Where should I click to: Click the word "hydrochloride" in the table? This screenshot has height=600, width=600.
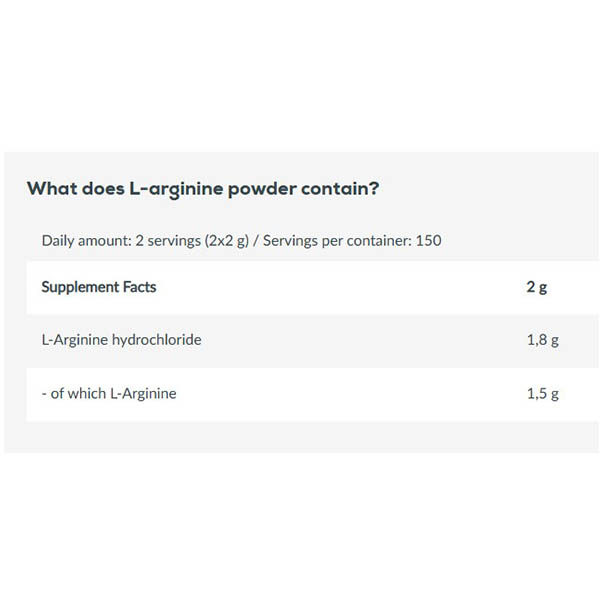tap(156, 340)
